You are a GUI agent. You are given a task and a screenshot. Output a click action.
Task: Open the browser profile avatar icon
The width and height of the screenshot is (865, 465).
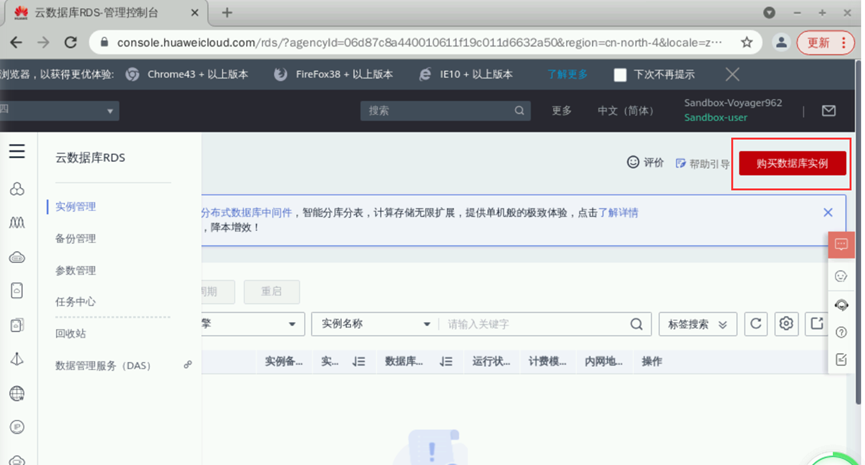pos(781,42)
